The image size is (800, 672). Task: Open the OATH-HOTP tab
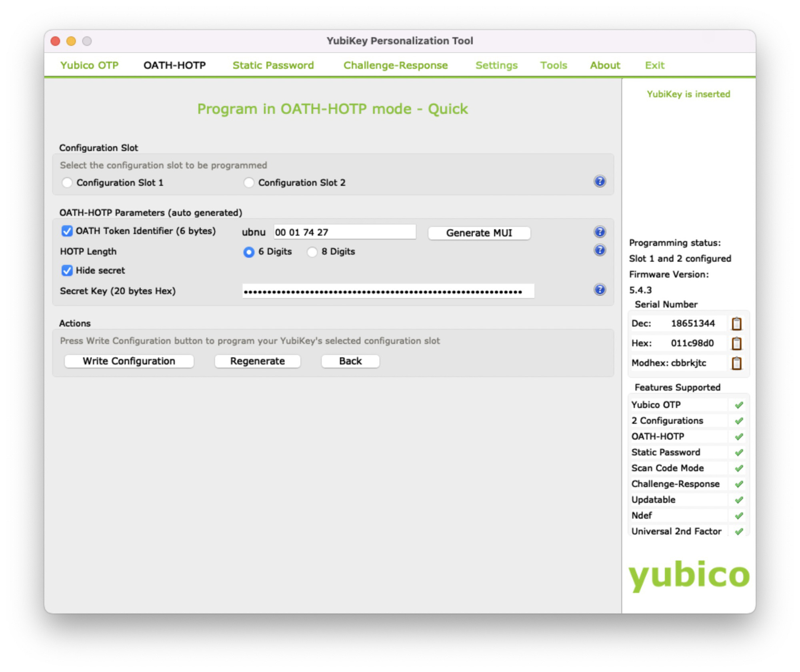tap(174, 65)
